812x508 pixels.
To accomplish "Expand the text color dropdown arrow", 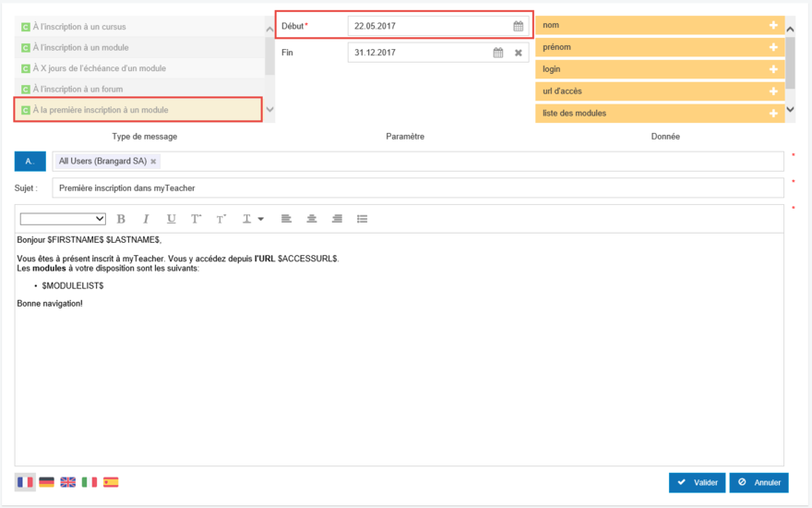I will pyautogui.click(x=260, y=219).
